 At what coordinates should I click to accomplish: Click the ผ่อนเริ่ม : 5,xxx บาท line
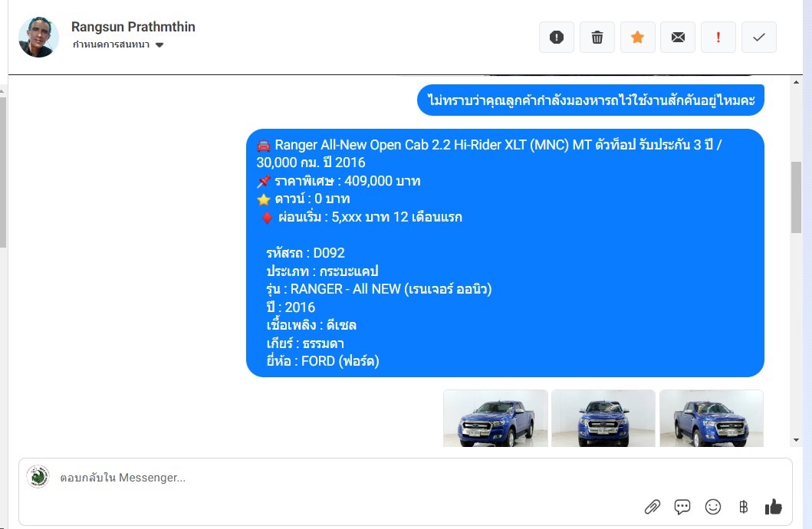pos(361,217)
